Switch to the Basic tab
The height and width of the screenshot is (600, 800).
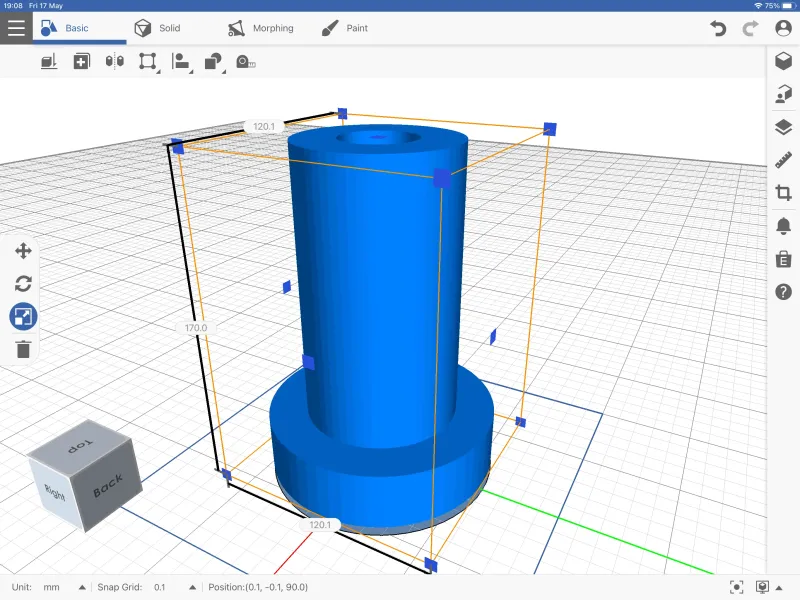pyautogui.click(x=79, y=28)
